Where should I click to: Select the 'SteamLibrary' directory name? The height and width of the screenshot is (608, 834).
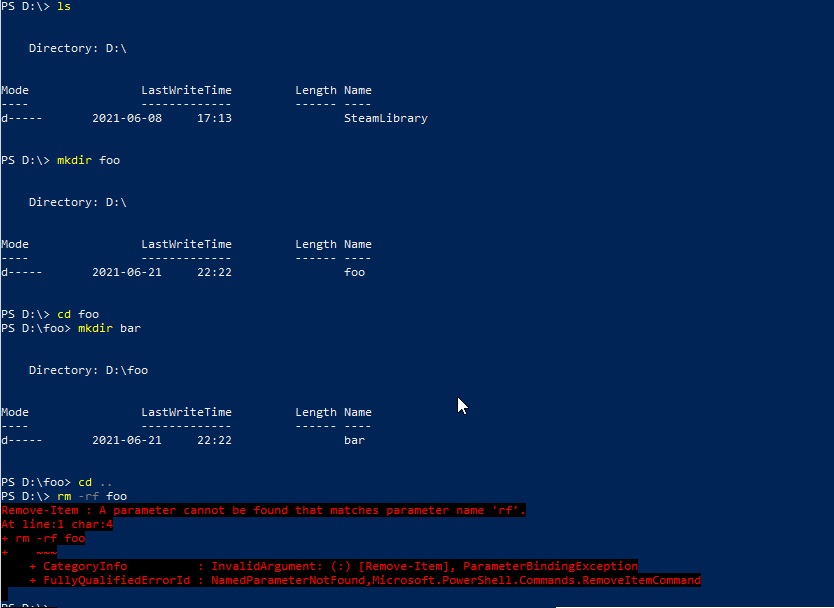(386, 118)
